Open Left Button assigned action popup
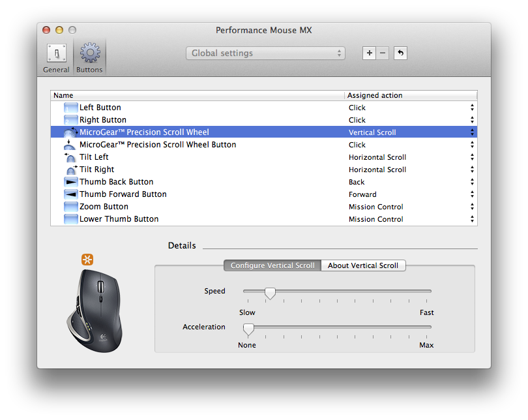The image size is (528, 420). (472, 108)
